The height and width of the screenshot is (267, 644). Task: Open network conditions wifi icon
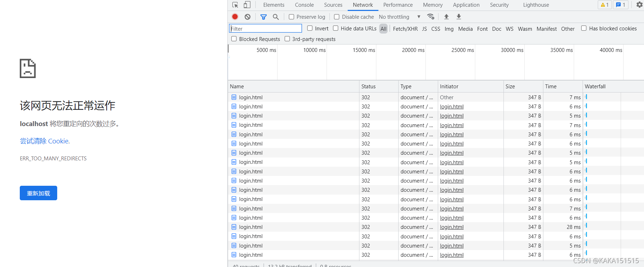coord(431,17)
